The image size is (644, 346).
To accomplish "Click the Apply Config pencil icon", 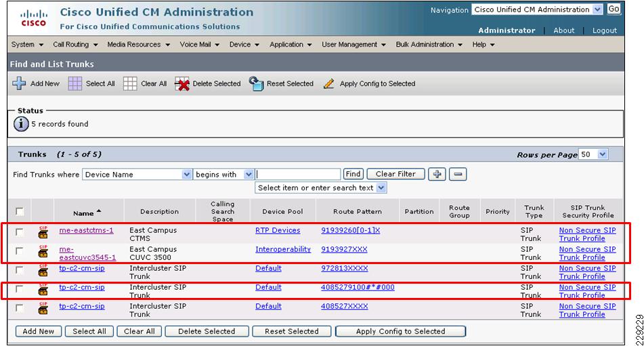I will pos(329,84).
